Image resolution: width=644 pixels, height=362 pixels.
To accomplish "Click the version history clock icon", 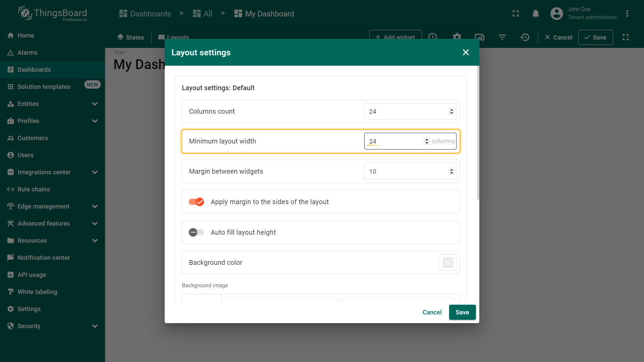I will tap(525, 37).
